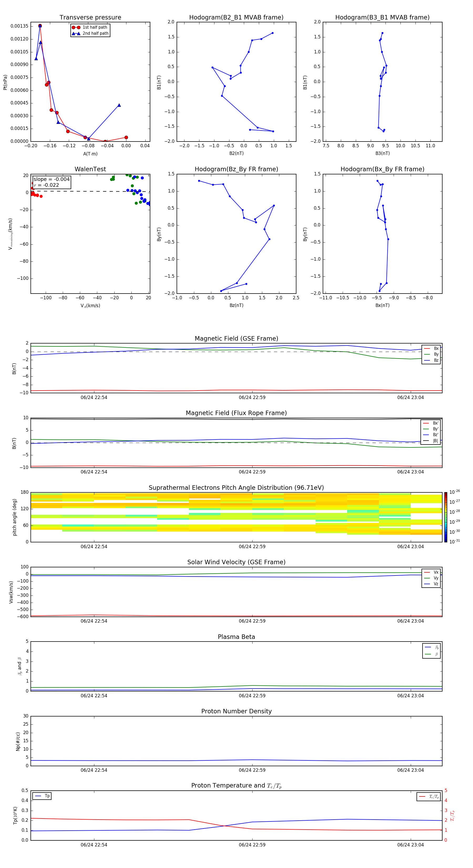Click the "Np(#/cc)" y-axis label

(18, 741)
